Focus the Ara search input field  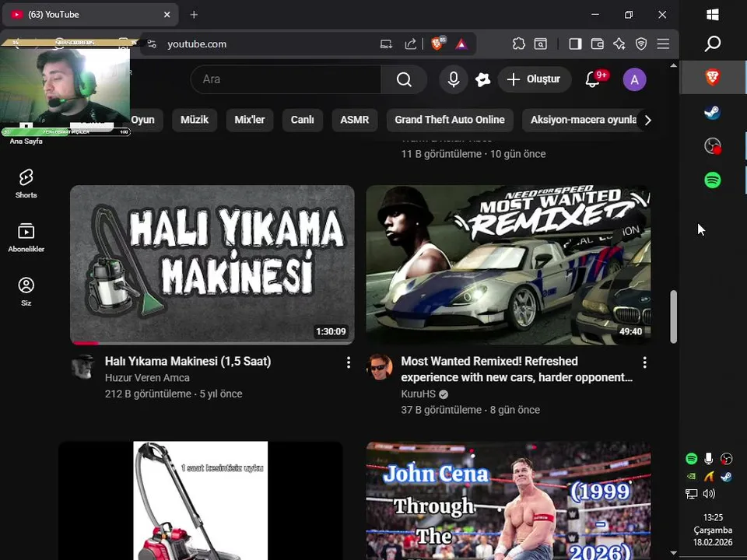click(286, 79)
